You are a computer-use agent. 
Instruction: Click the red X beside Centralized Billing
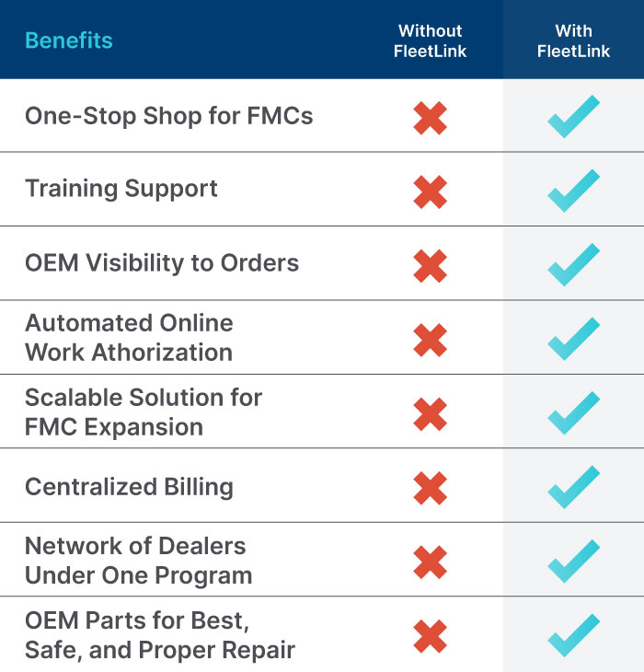pyautogui.click(x=430, y=489)
